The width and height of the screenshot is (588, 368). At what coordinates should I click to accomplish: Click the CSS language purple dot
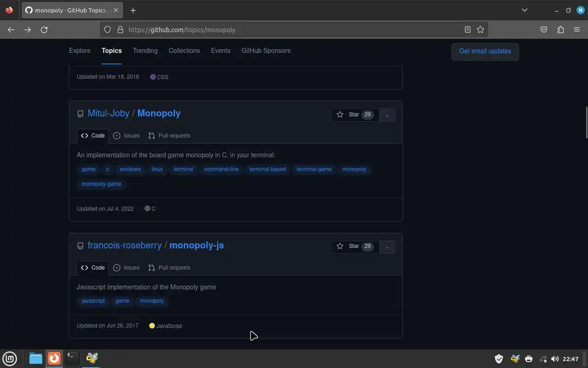(153, 77)
